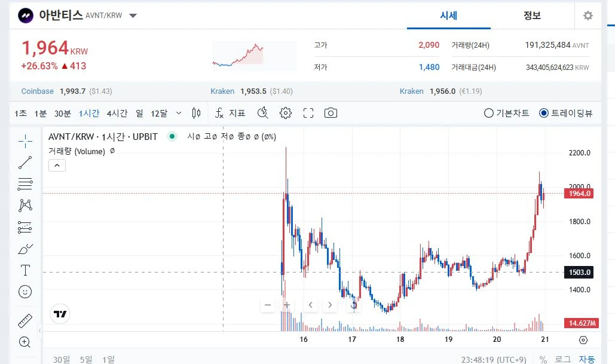The image size is (615, 364).
Task: Toggle percent scale mode
Action: click(x=543, y=359)
